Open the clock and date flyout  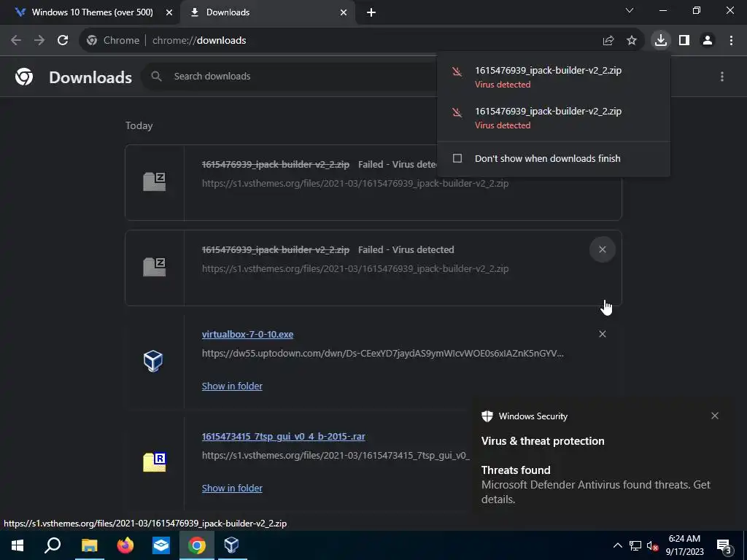pos(684,545)
